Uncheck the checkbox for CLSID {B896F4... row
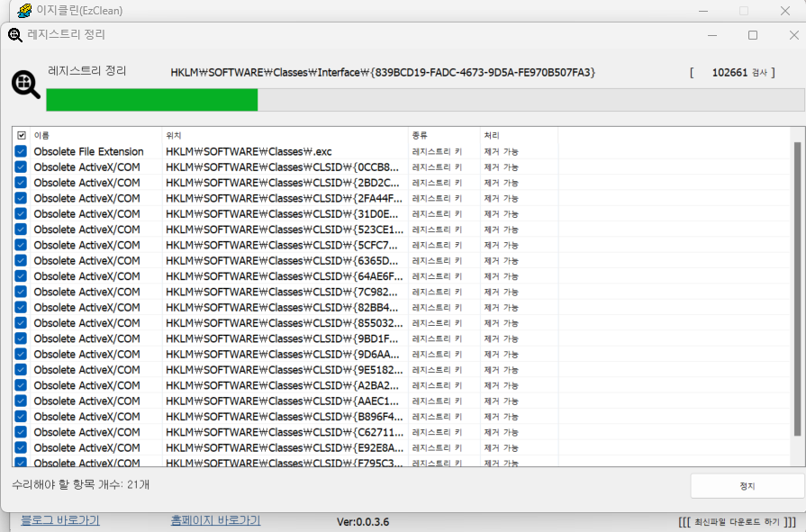The image size is (806, 532). (x=21, y=417)
